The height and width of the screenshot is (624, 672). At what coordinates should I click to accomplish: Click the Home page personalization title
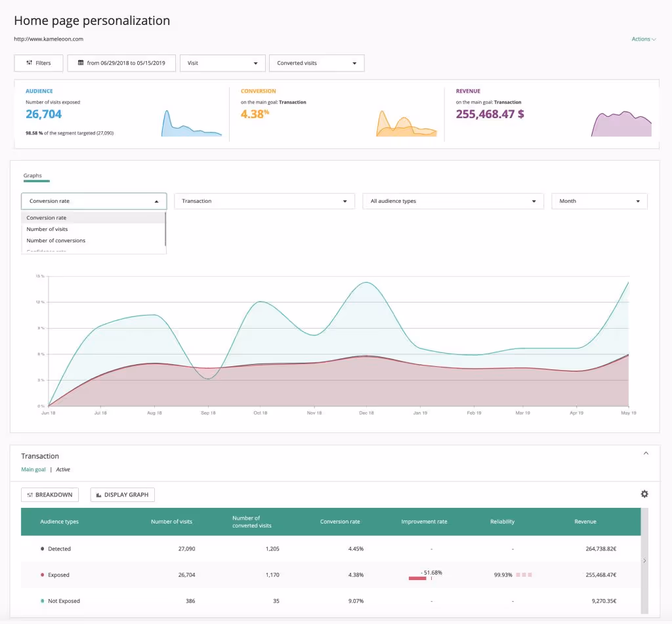click(92, 20)
